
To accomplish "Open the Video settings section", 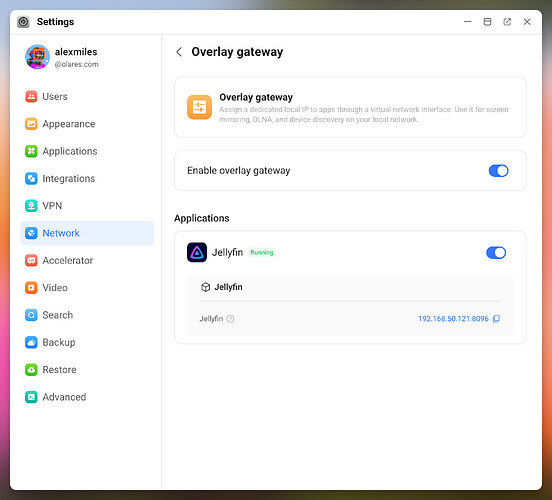I will point(87,288).
